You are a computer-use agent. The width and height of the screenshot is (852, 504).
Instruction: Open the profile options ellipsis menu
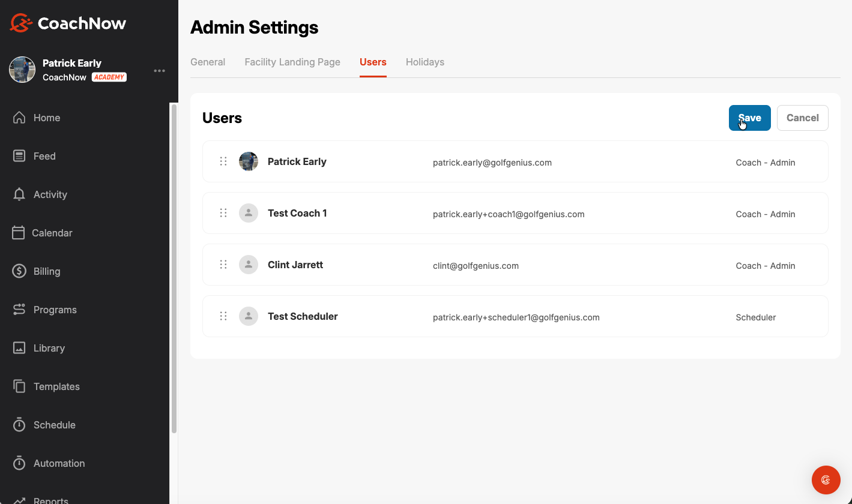[159, 70]
